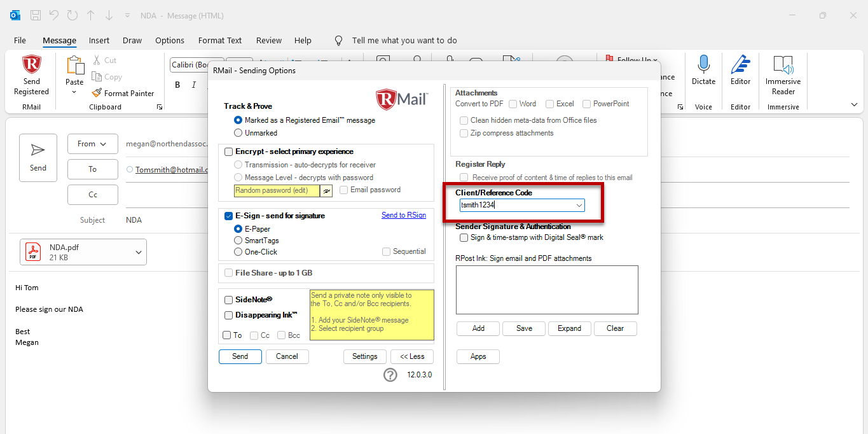The height and width of the screenshot is (434, 868).
Task: Cancel the RMail Sending Options dialog
Action: pyautogui.click(x=287, y=356)
